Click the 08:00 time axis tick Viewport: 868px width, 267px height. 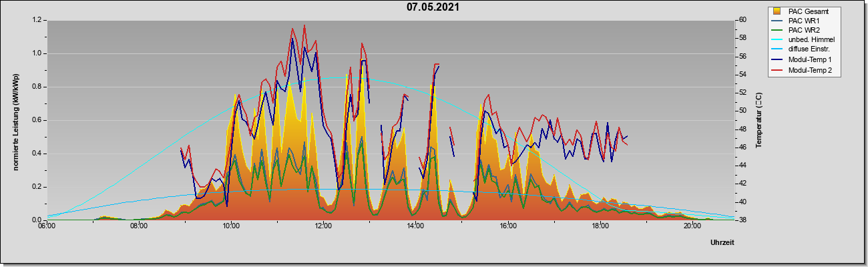click(x=139, y=226)
